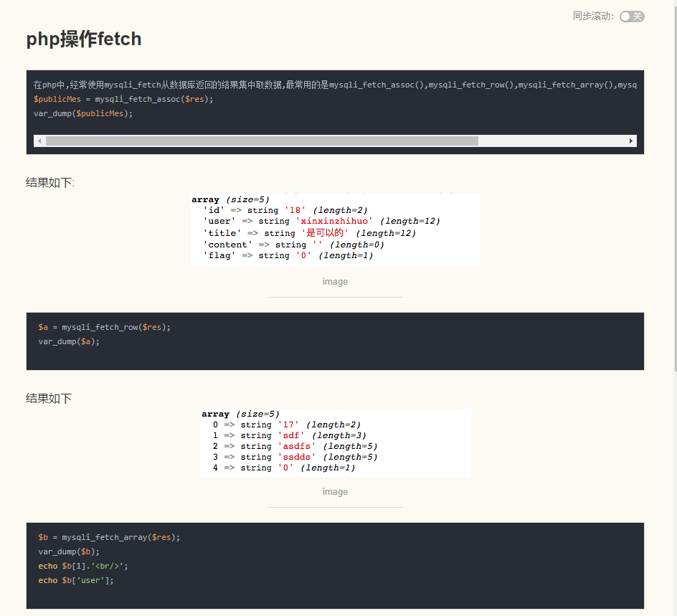Click the horizontal scrollbar thumb in first code block

coord(262,141)
